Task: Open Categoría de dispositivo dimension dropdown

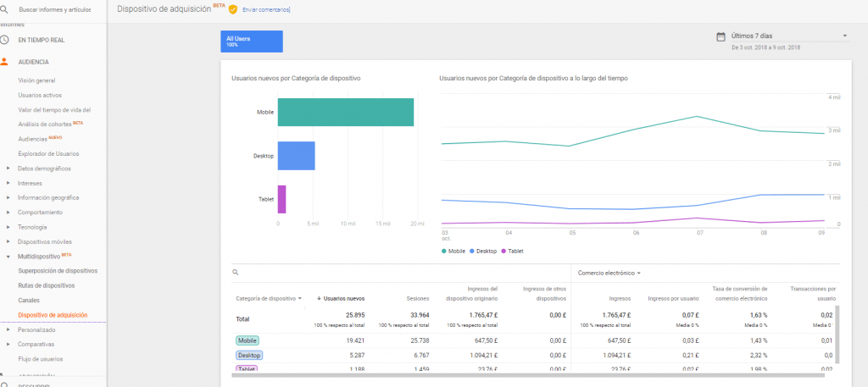Action: coord(269,299)
